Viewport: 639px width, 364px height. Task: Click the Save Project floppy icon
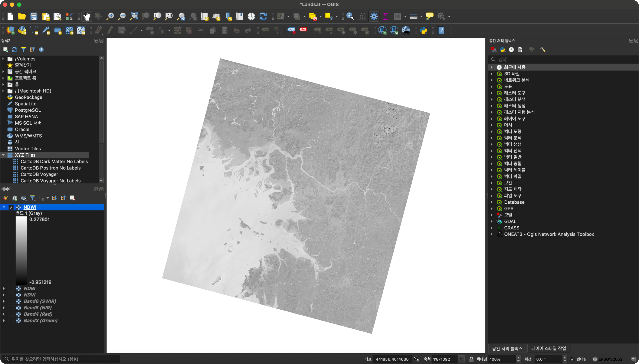[34, 16]
